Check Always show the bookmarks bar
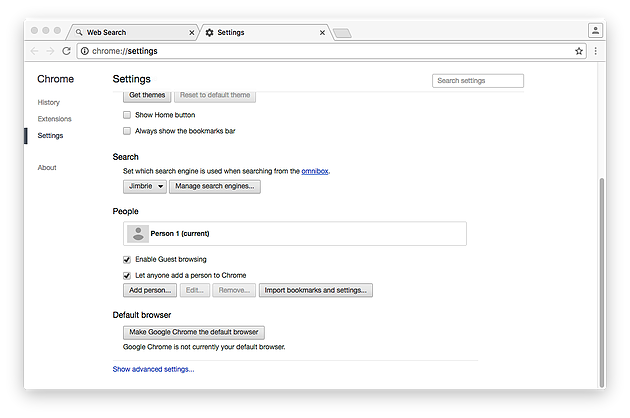The image size is (630, 418). click(127, 131)
